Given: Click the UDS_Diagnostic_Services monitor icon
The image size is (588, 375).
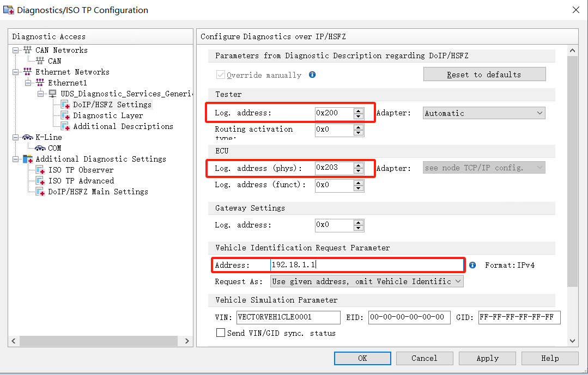Looking at the screenshot, I should click(x=53, y=94).
